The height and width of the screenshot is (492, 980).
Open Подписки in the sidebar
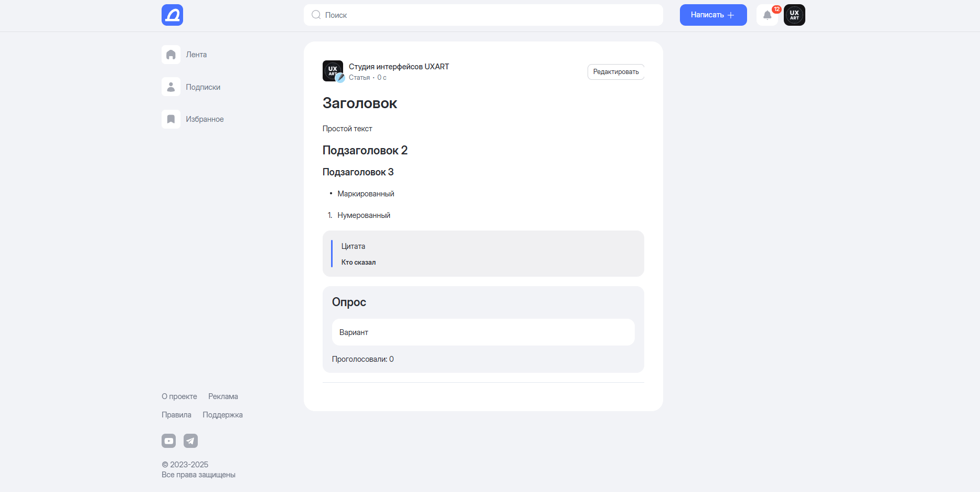[x=203, y=87]
